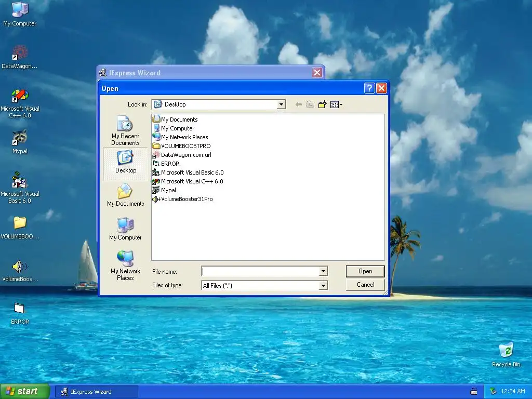Close the Open dialog

(381, 88)
